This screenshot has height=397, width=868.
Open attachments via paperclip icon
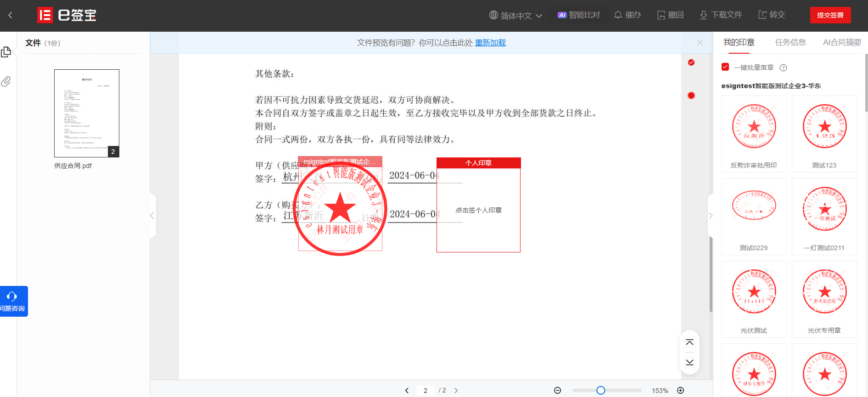coord(6,82)
